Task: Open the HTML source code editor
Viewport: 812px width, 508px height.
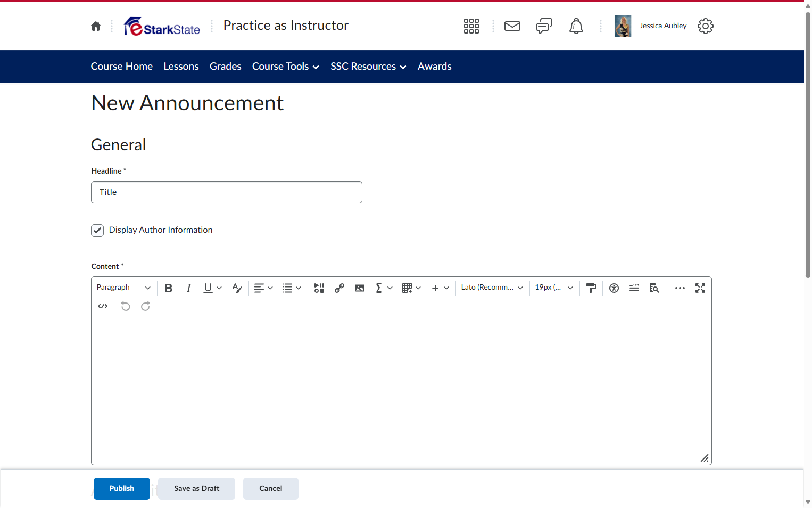Action: 103,306
